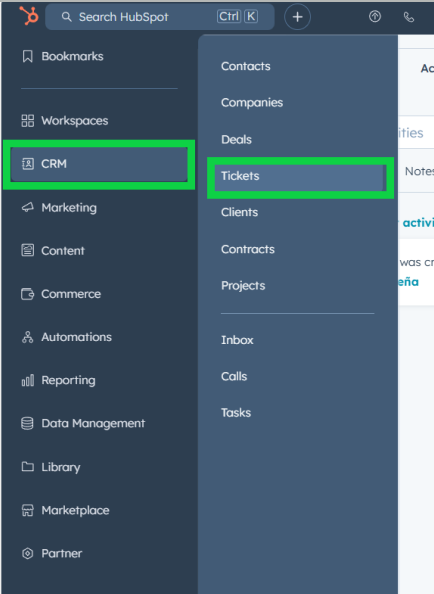Select CRM in the sidebar
The image size is (434, 594).
pyautogui.click(x=99, y=164)
